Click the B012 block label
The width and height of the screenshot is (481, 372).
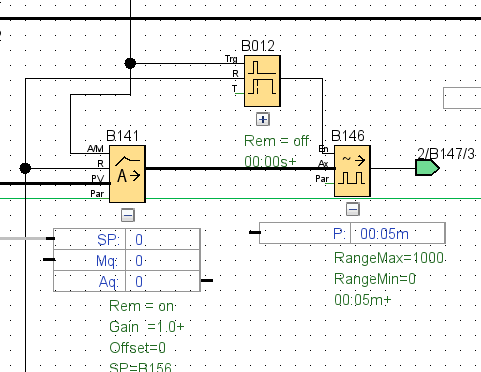tap(258, 46)
